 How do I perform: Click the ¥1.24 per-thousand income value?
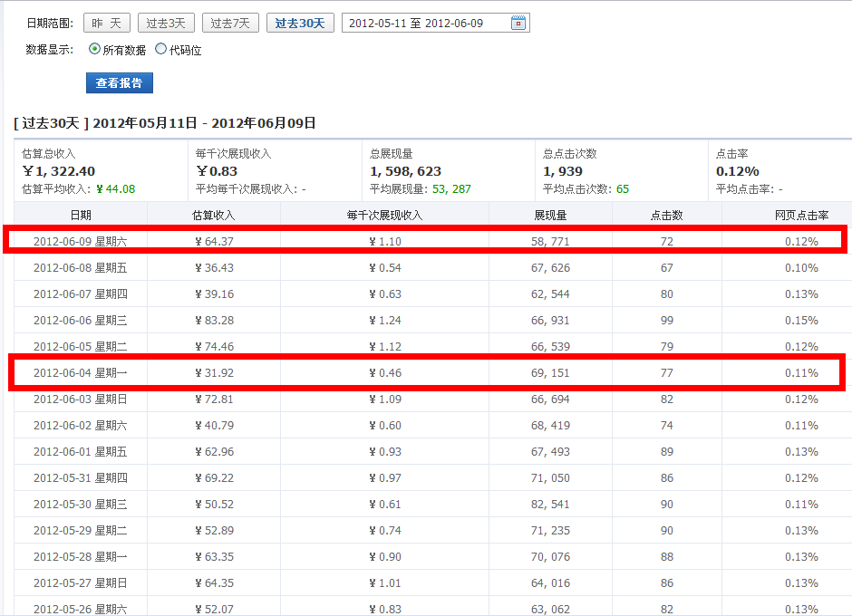click(384, 321)
